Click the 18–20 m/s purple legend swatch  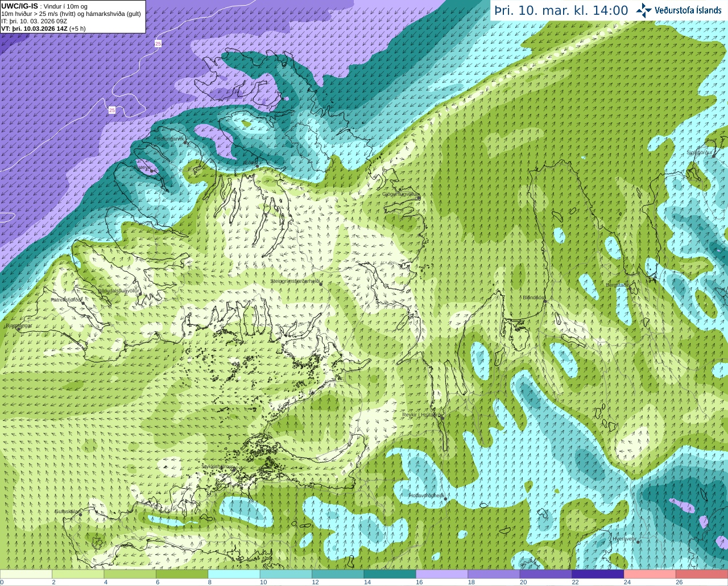click(494, 574)
